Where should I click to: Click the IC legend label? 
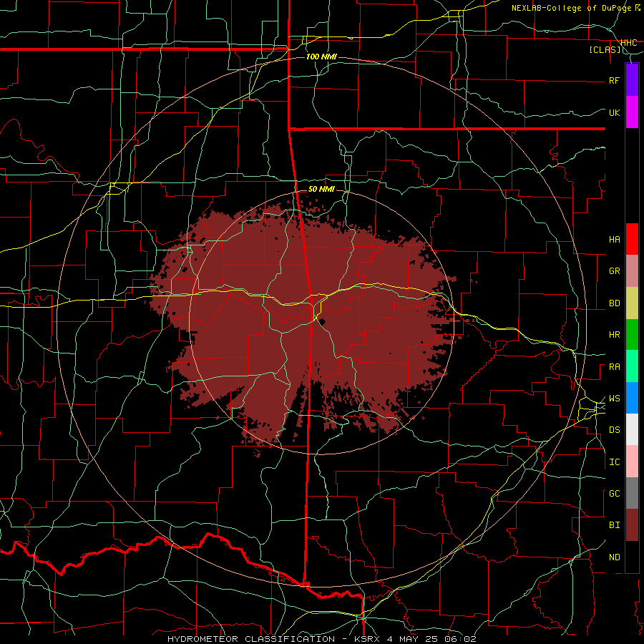[x=615, y=462]
